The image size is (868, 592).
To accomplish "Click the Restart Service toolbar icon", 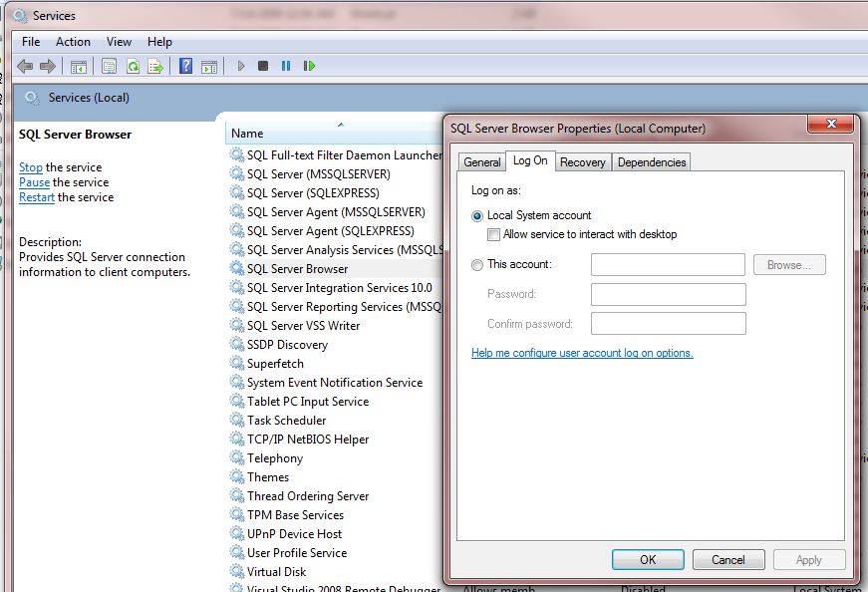I will (x=309, y=66).
